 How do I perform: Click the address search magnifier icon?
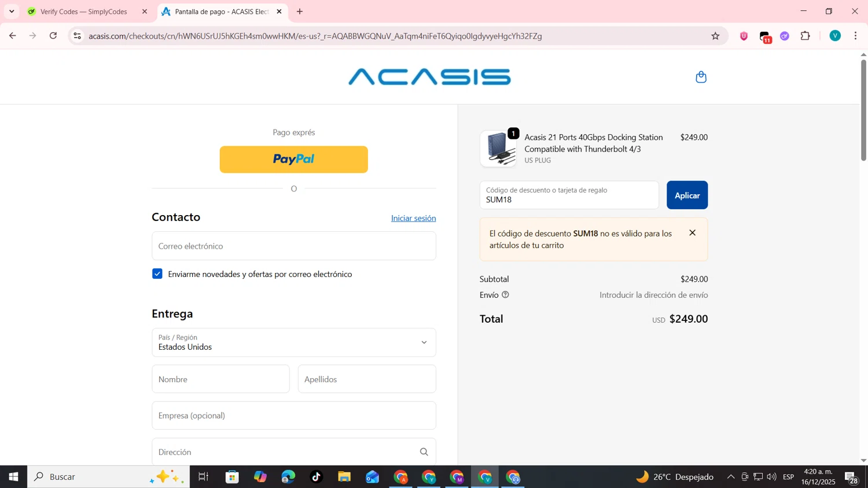coord(424,452)
